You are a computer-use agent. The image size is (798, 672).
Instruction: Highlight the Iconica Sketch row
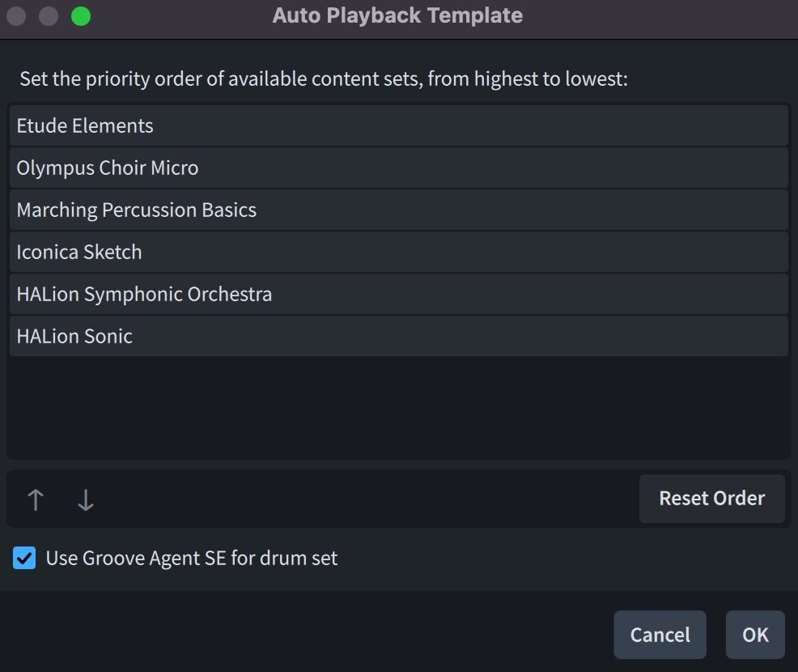coord(398,253)
